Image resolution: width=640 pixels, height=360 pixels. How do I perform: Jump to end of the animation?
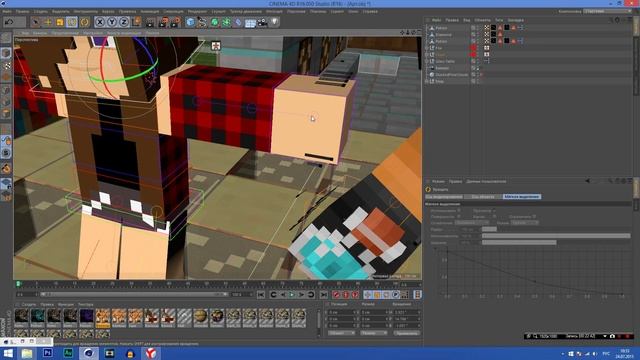pyautogui.click(x=323, y=294)
